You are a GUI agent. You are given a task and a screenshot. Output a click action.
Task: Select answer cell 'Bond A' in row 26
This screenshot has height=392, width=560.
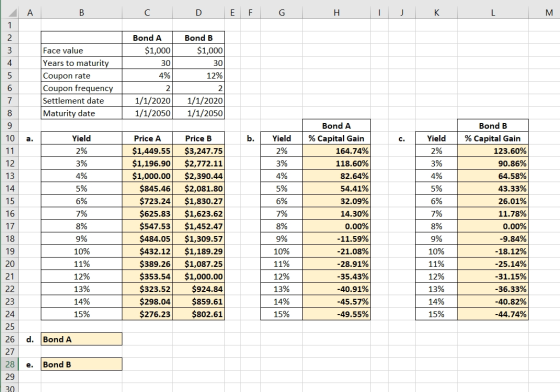pyautogui.click(x=81, y=339)
